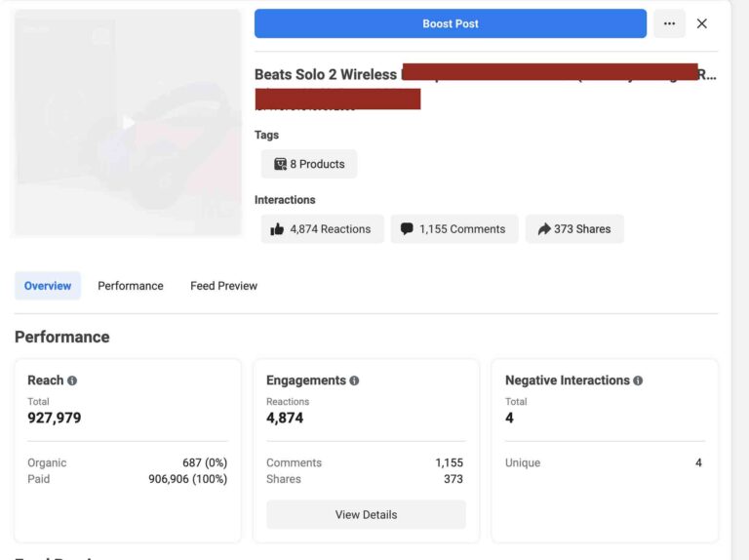Viewport: 749px width, 560px height.
Task: Click View Details under Engagements
Action: click(367, 514)
